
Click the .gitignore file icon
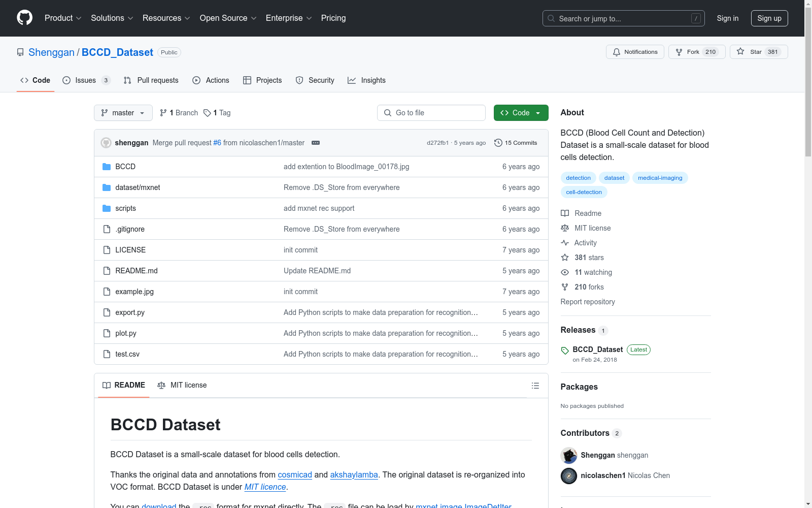[107, 229]
